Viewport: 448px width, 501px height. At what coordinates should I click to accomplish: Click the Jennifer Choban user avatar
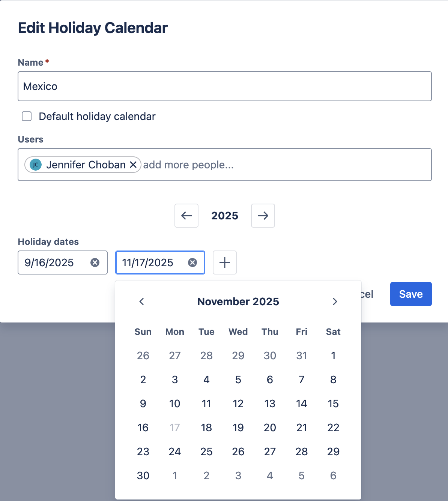[x=36, y=165]
